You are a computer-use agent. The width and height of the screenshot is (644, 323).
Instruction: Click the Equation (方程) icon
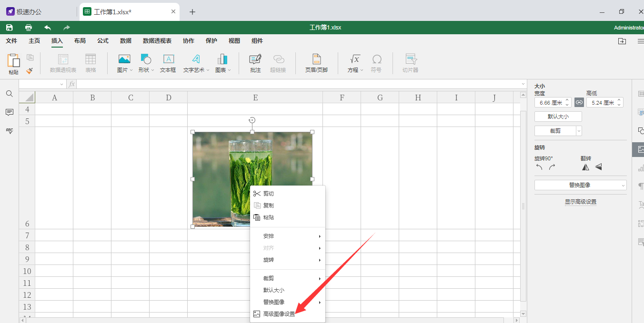[x=355, y=59]
